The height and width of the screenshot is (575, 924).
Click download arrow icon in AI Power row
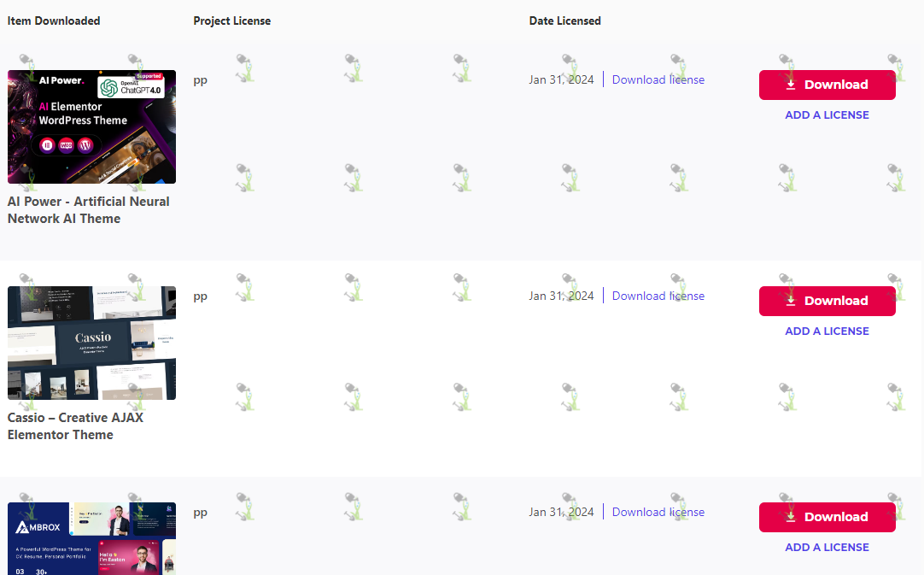click(x=791, y=85)
